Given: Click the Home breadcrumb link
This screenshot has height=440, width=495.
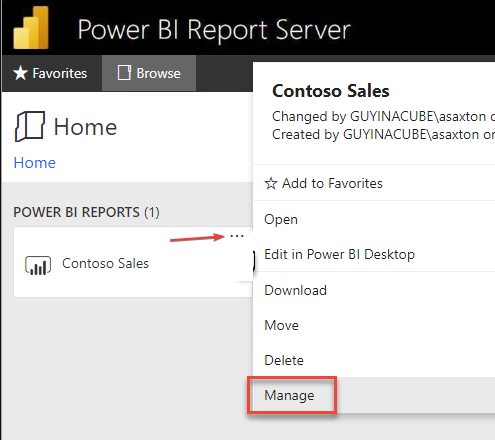Looking at the screenshot, I should (35, 163).
